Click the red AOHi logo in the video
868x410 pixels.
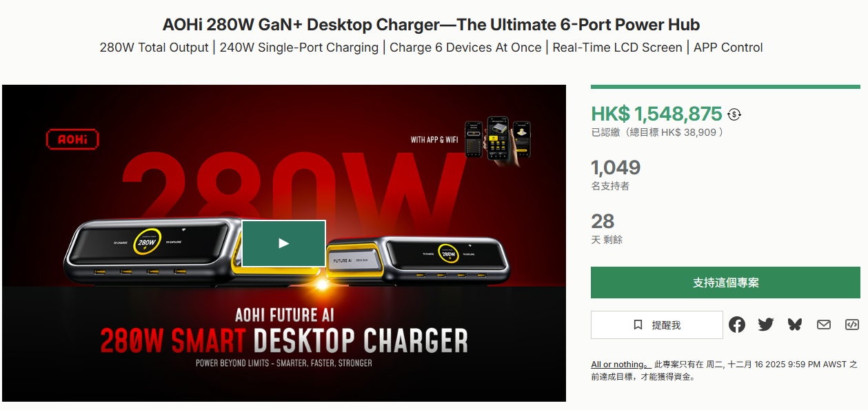point(72,139)
